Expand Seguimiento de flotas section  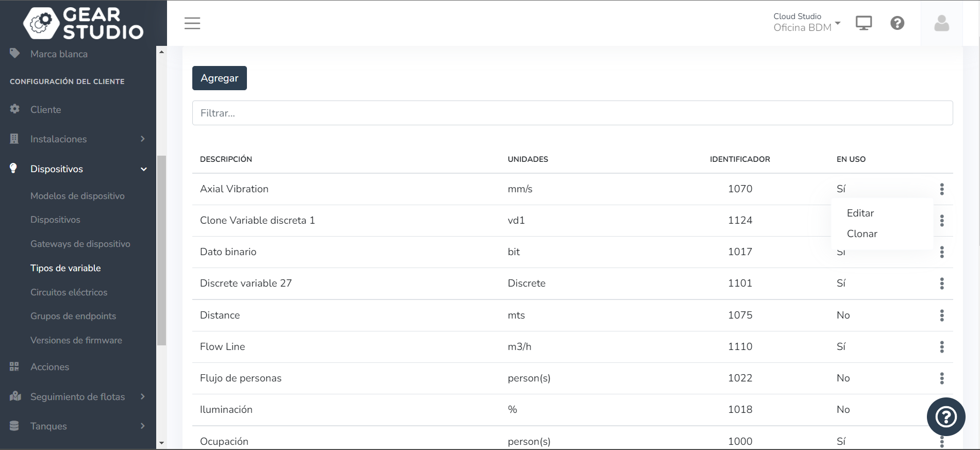[77, 397]
